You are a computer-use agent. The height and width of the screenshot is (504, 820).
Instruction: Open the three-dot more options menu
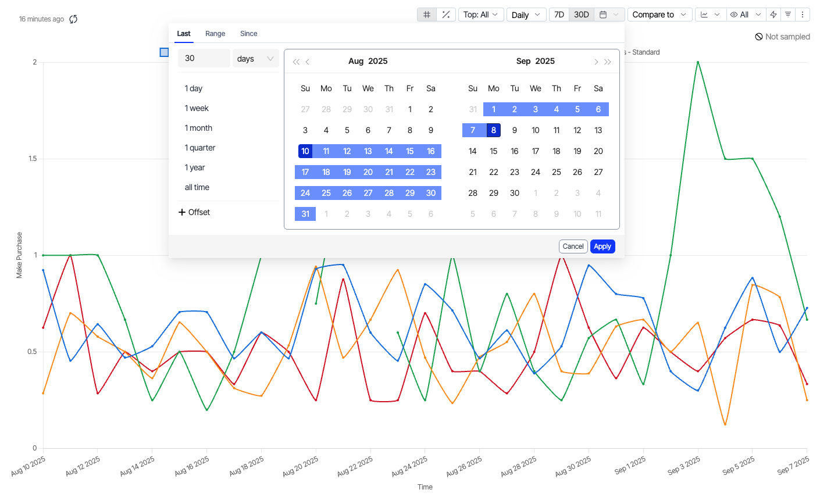point(803,15)
